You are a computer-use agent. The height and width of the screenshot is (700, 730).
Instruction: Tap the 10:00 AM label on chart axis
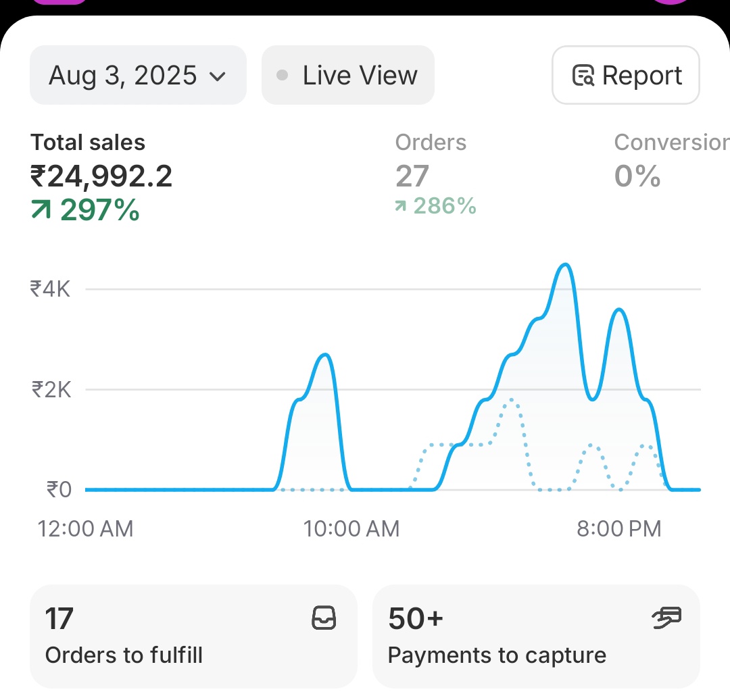tap(351, 528)
